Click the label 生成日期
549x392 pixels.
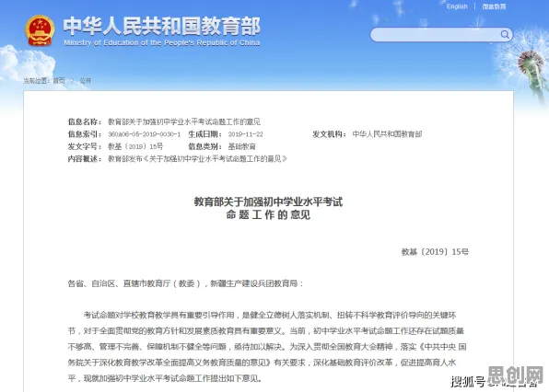(204, 134)
